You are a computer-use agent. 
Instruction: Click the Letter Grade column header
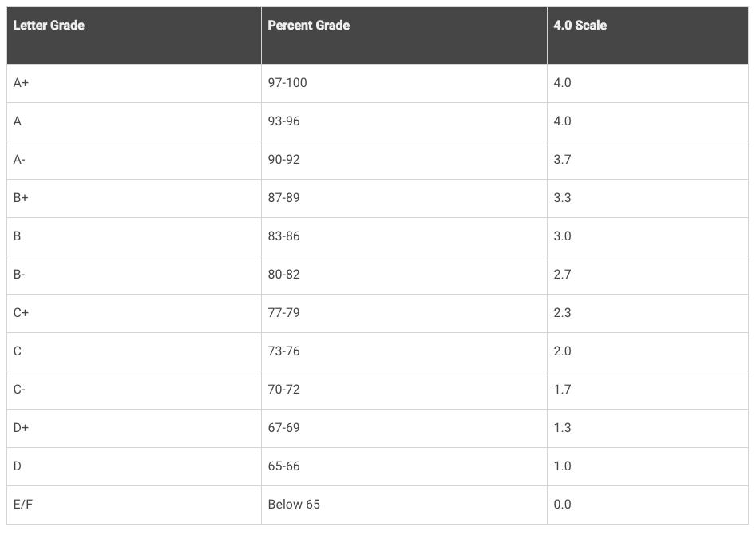(x=49, y=26)
